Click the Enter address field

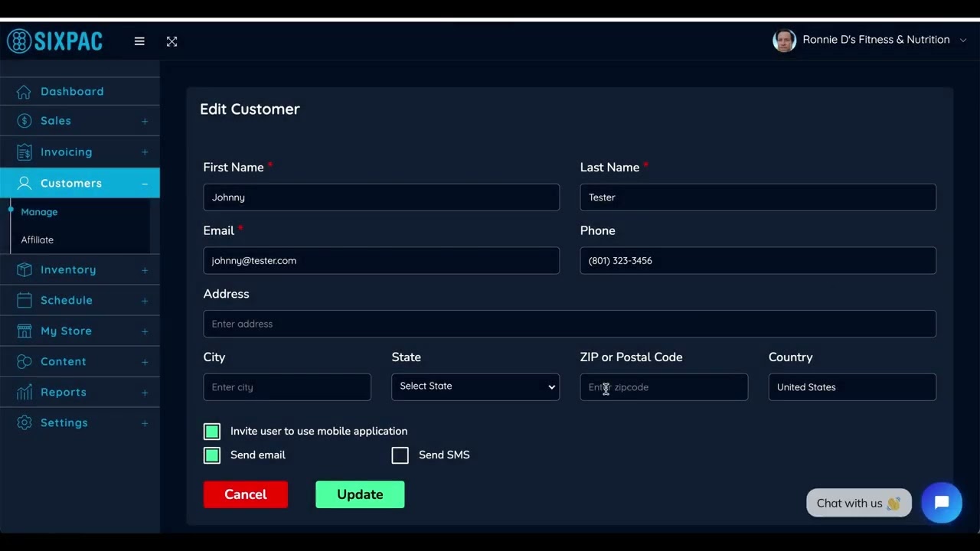pos(570,324)
